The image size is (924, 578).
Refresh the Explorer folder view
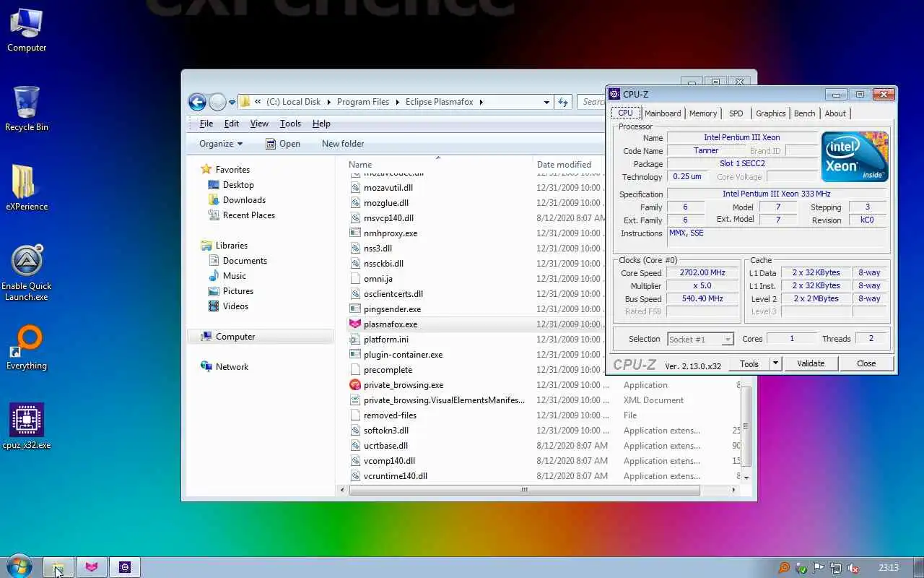(564, 102)
